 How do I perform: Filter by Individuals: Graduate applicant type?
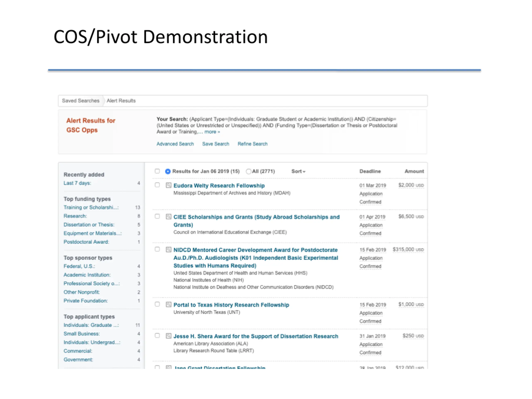pyautogui.click(x=91, y=325)
